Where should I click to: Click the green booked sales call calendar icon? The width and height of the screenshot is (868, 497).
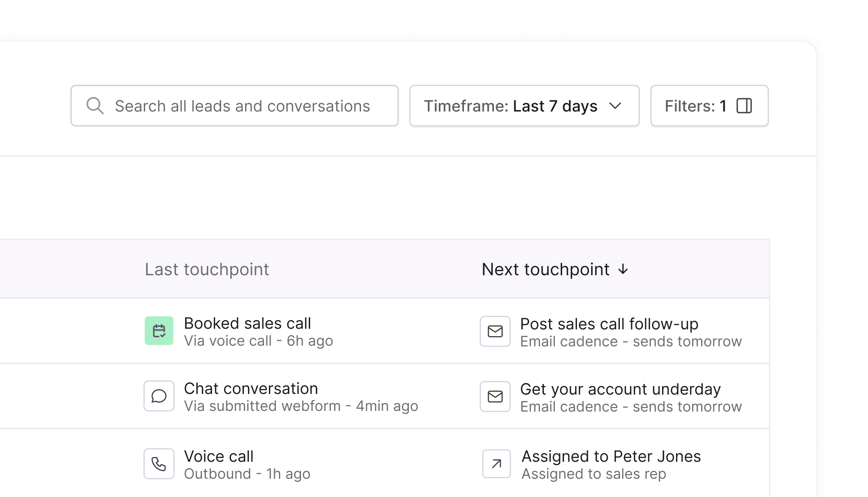[159, 331]
